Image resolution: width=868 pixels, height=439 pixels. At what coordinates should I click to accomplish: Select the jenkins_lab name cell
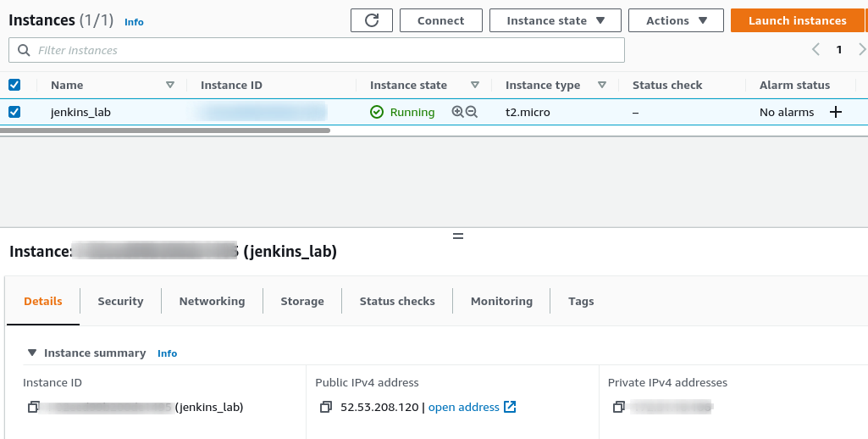(80, 112)
